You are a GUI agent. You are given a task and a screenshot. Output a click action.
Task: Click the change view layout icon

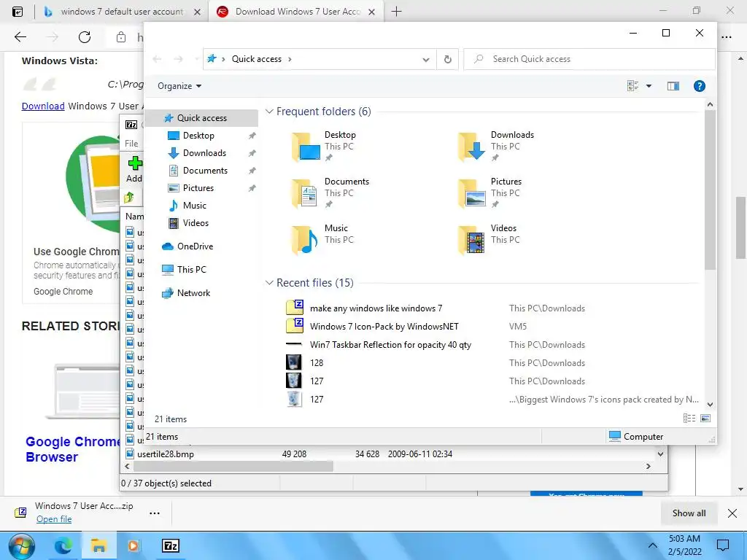(632, 86)
